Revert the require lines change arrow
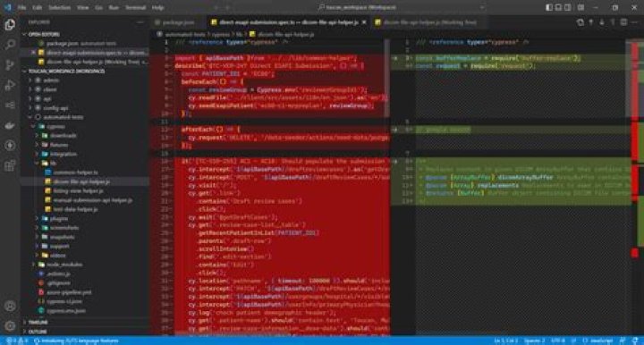 (394, 58)
